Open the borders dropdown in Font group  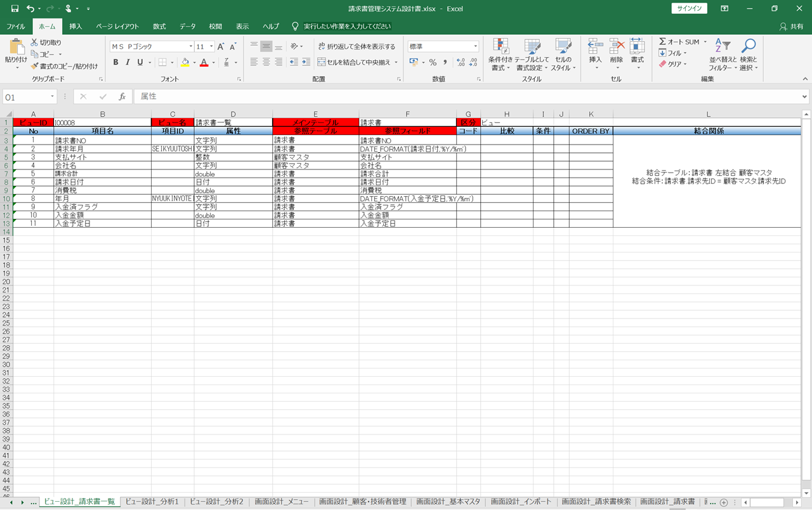point(172,62)
